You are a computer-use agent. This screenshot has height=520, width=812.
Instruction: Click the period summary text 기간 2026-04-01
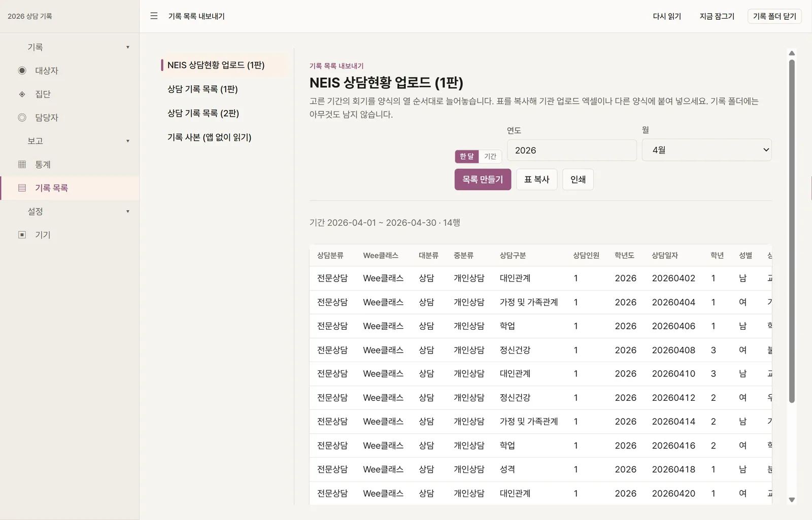385,223
